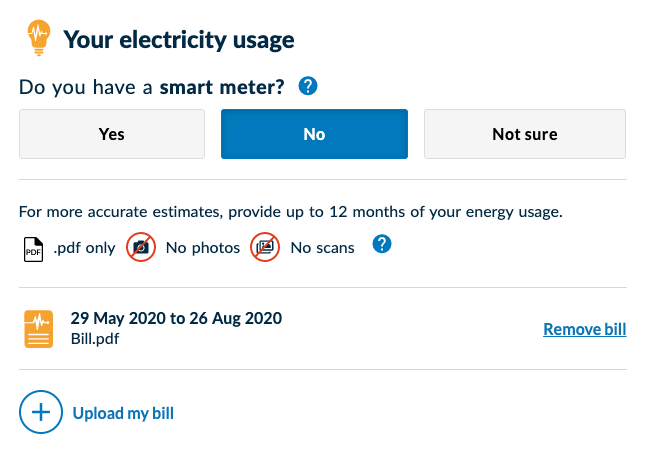Screen dimensions: 645x451
Task: Click the Upload my bill link text
Action: point(123,413)
